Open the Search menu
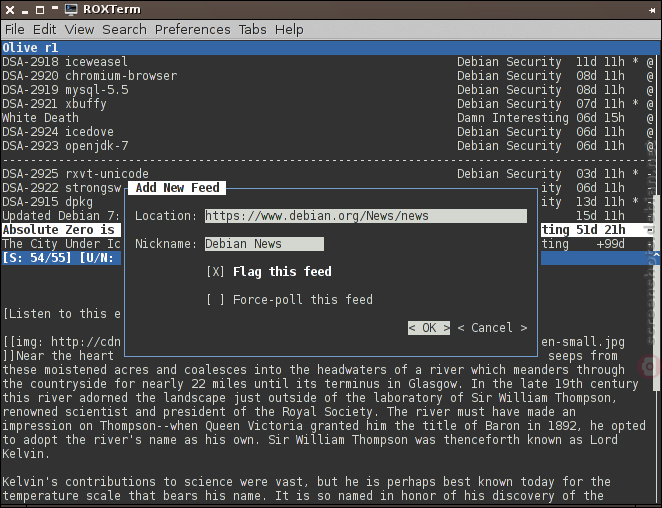This screenshot has height=508, width=662. [x=124, y=30]
